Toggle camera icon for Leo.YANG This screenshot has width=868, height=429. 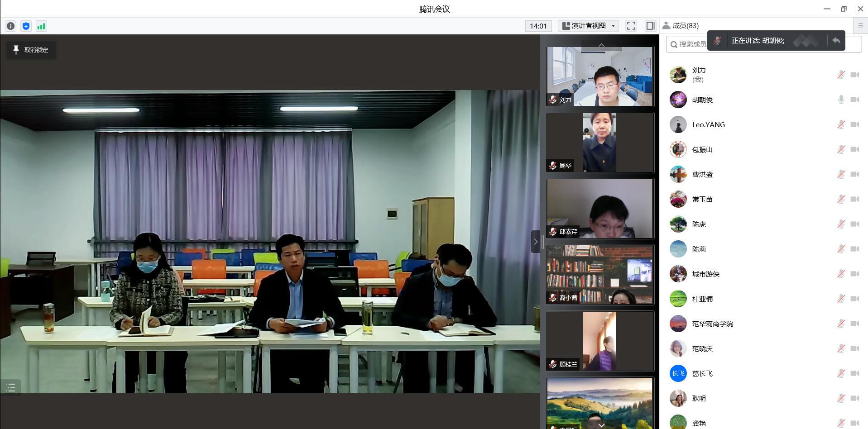pyautogui.click(x=854, y=124)
